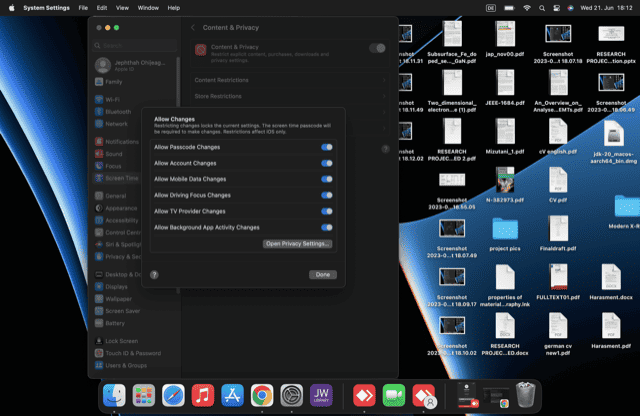
Task: Select Users & Groups sidebar icon
Action: [x=99, y=365]
